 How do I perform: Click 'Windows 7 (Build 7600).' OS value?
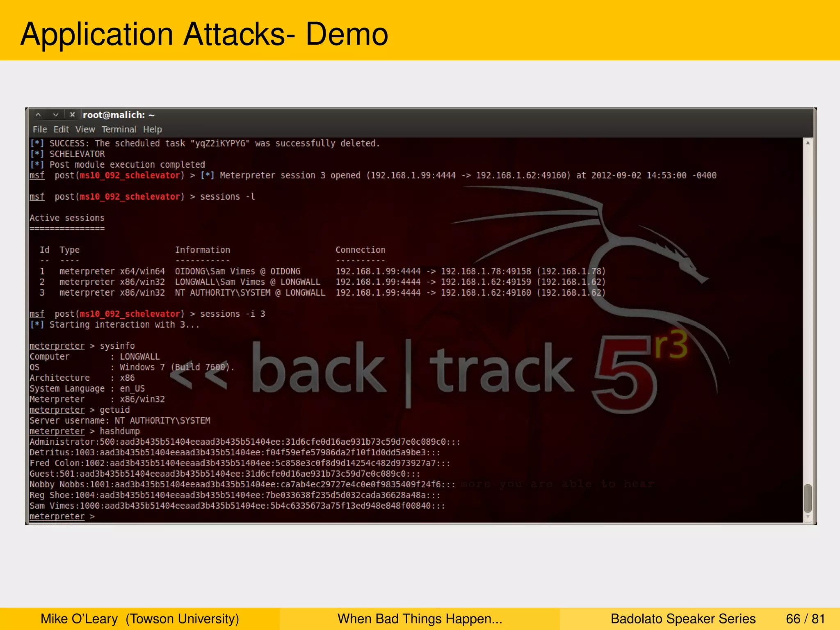177,367
